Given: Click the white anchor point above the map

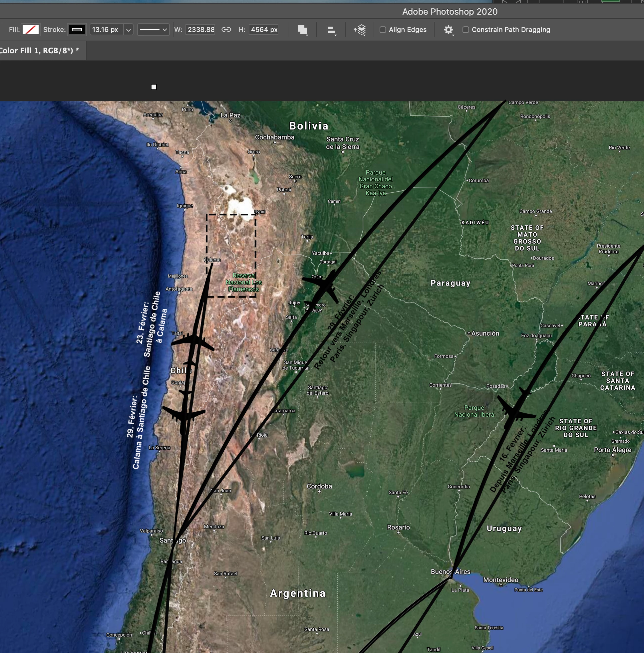Looking at the screenshot, I should 154,87.
